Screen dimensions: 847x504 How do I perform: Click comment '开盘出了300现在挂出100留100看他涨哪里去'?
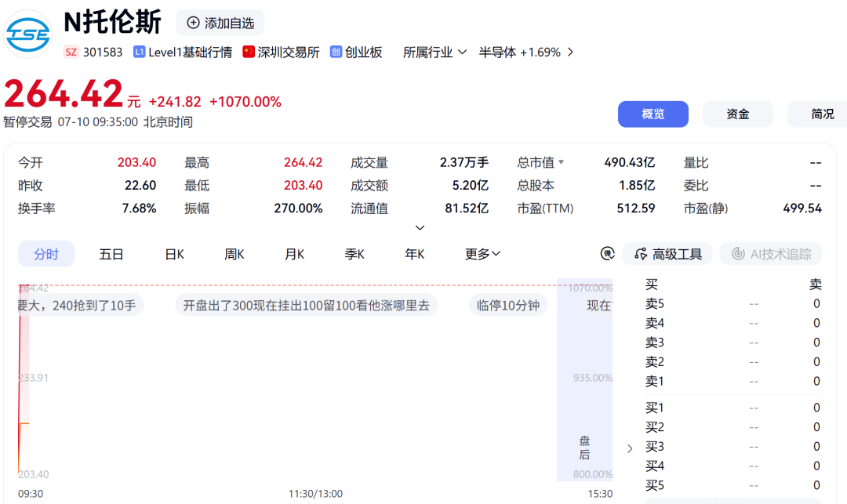pos(307,306)
